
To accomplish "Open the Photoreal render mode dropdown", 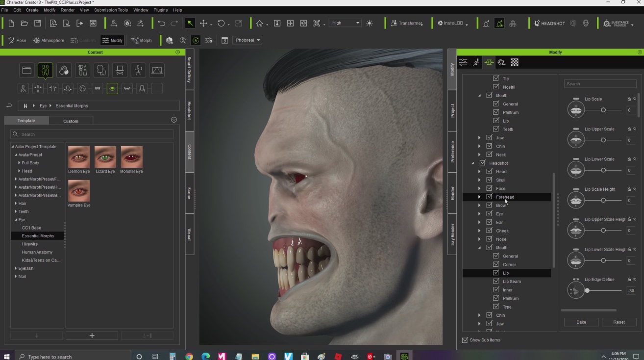I will coord(248,40).
